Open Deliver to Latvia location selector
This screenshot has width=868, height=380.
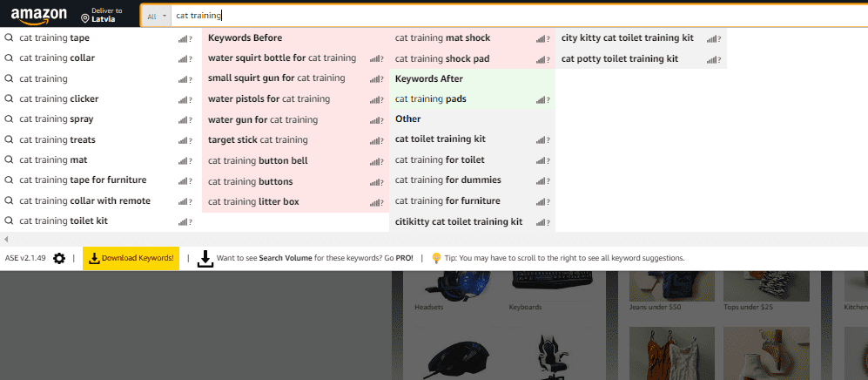point(102,15)
